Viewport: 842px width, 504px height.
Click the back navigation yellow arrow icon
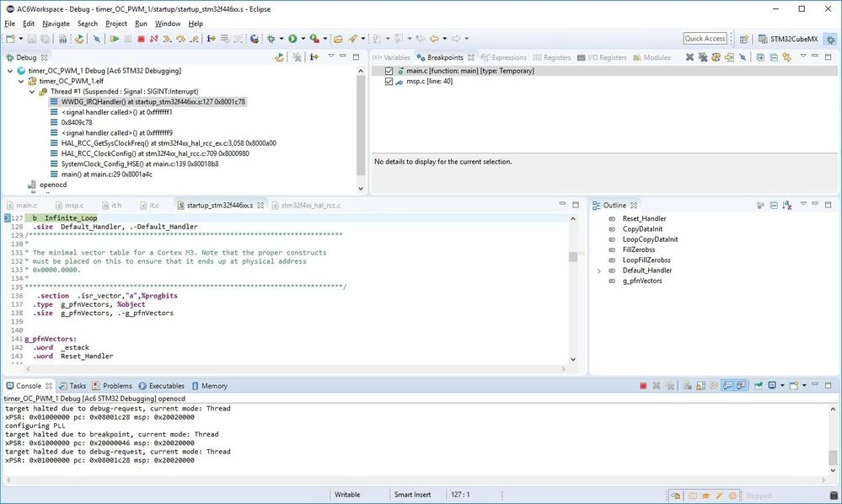click(x=434, y=39)
